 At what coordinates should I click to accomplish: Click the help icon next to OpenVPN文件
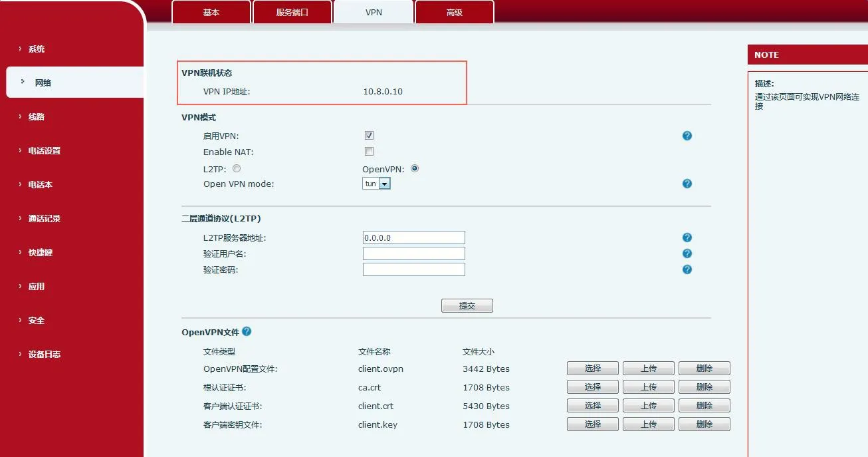[246, 331]
